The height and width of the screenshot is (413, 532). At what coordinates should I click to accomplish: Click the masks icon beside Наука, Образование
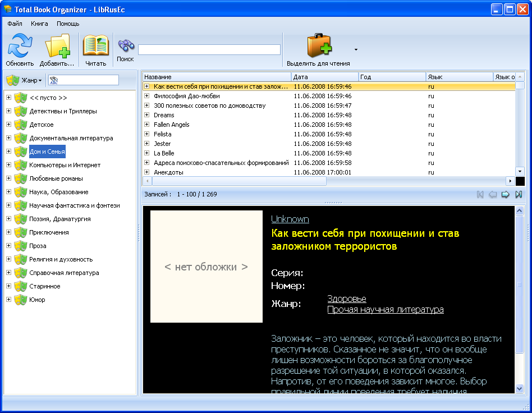pyautogui.click(x=21, y=192)
